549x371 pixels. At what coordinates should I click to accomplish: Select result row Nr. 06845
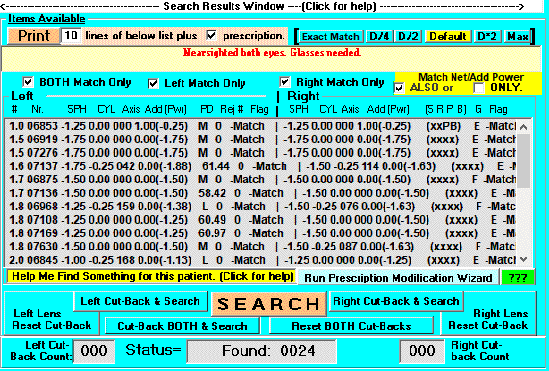coord(261,260)
